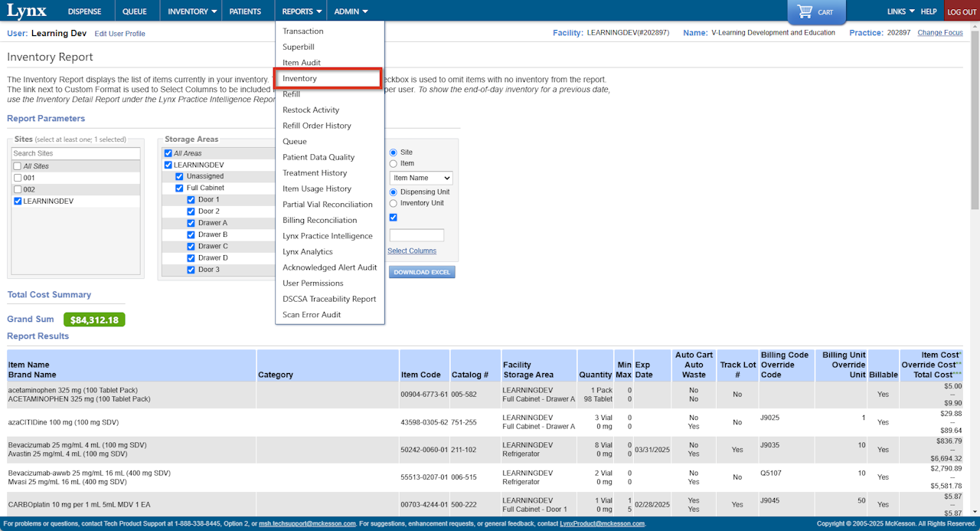Open the Restock Activity report
The image size is (980, 531).
pyautogui.click(x=310, y=110)
